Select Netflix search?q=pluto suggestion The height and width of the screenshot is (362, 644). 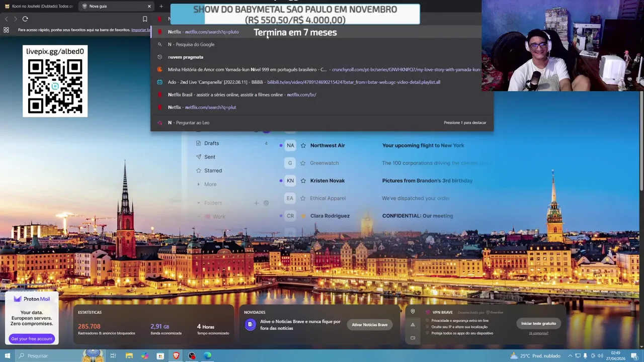point(322,32)
